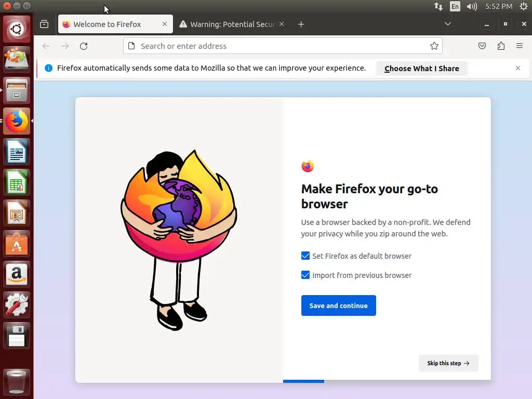Switch to the Warning: Potential Security tab

point(232,24)
